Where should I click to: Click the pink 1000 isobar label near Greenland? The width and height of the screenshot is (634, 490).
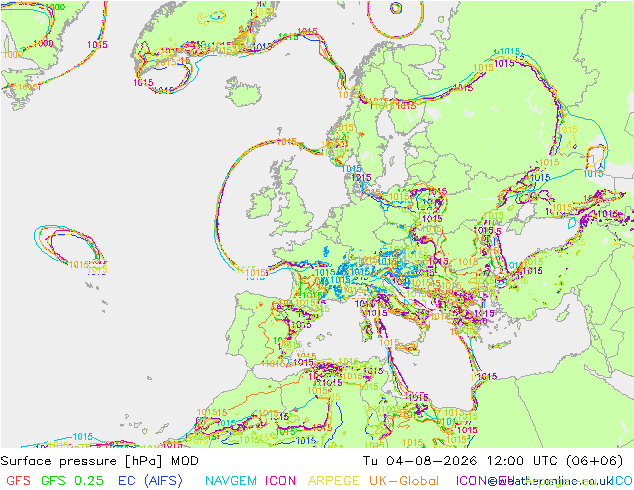tap(43, 43)
